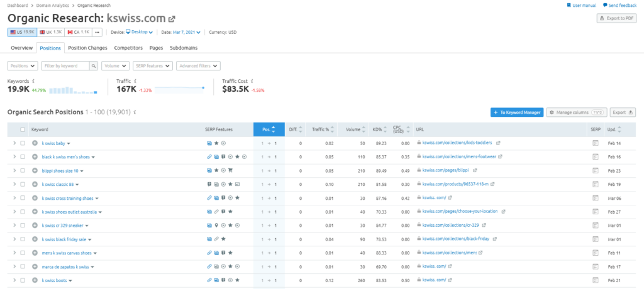
Task: Open external link for choose-your-location URL
Action: [x=504, y=212]
